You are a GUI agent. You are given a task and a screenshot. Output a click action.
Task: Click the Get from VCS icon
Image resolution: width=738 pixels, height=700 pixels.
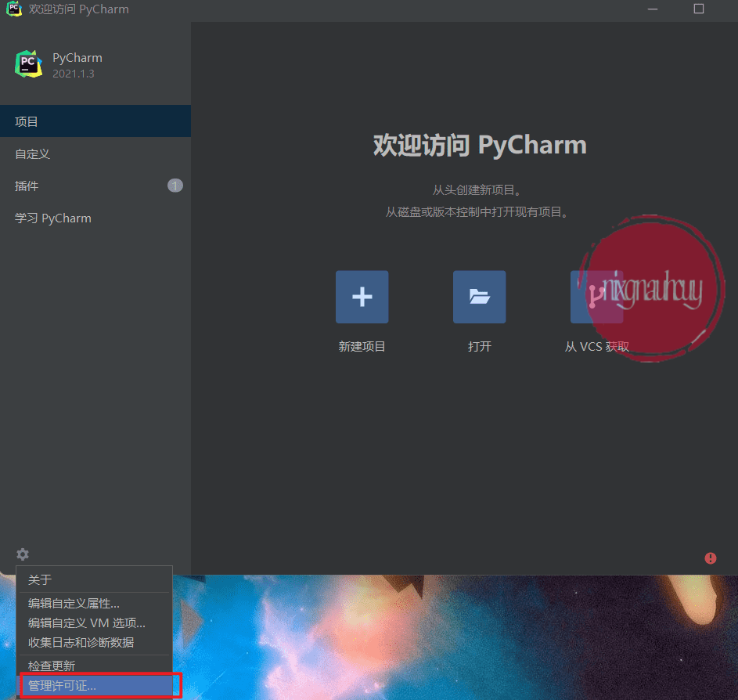(x=596, y=297)
